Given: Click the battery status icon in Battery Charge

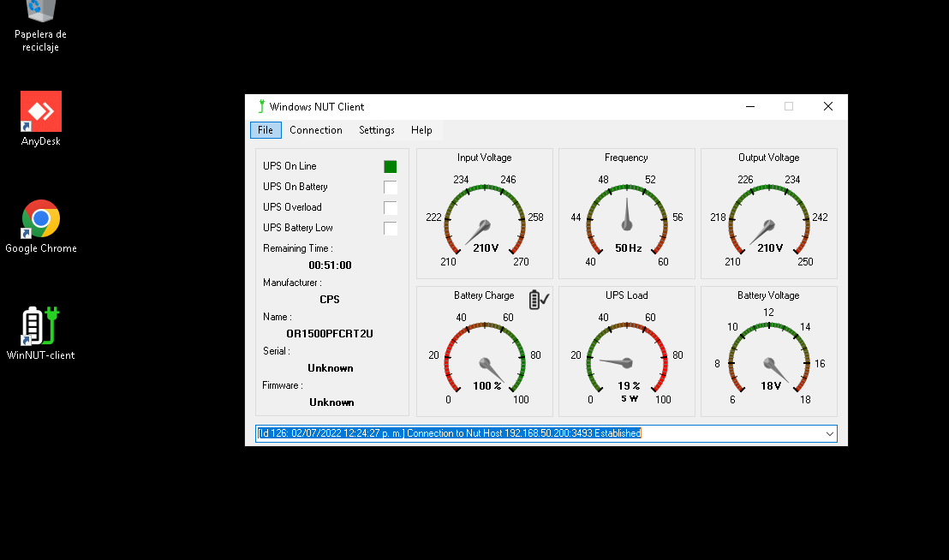Looking at the screenshot, I should (x=538, y=299).
